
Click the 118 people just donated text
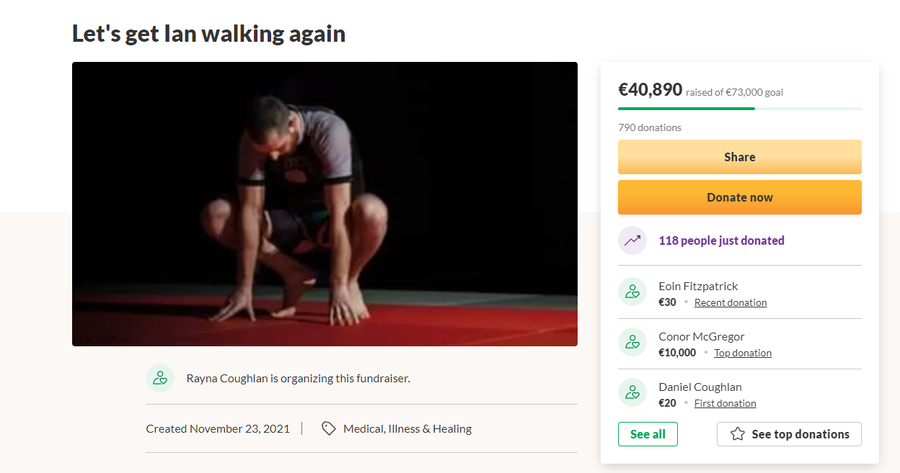point(721,240)
